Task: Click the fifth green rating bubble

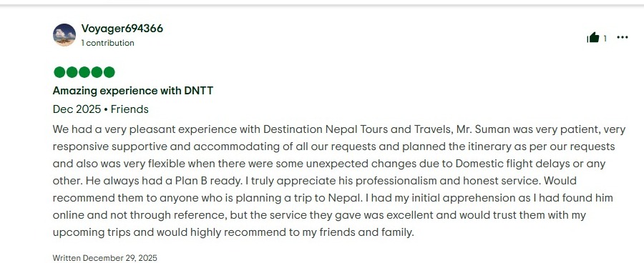Action: (x=109, y=72)
